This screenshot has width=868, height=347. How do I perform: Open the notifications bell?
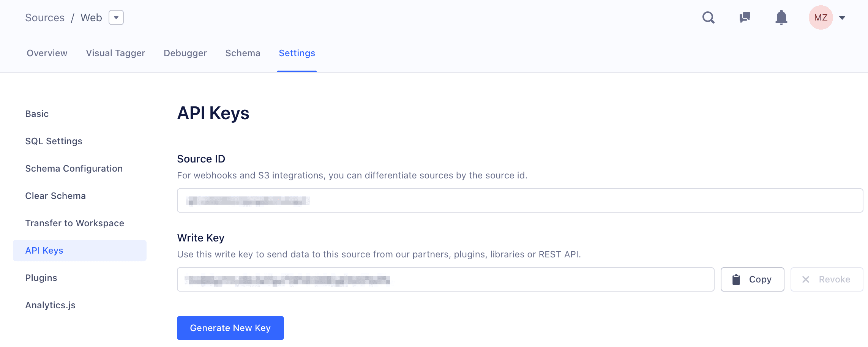[x=781, y=17]
